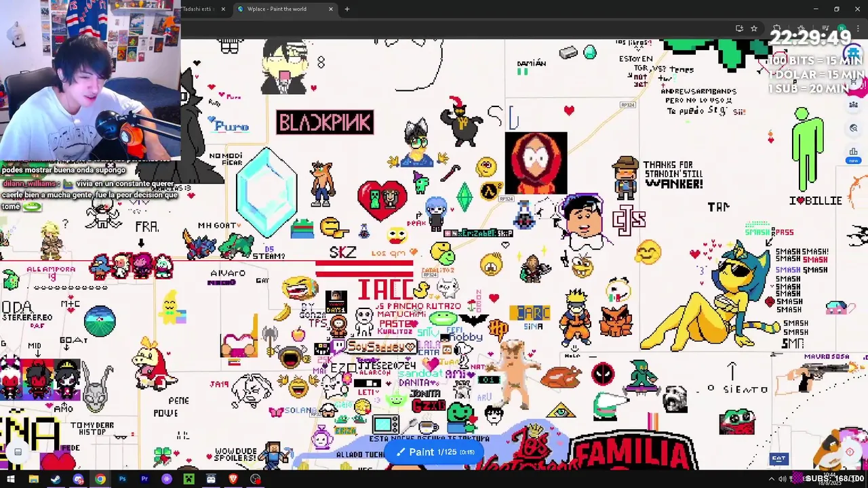Click the red heart with Minecraft creeper

point(382,199)
